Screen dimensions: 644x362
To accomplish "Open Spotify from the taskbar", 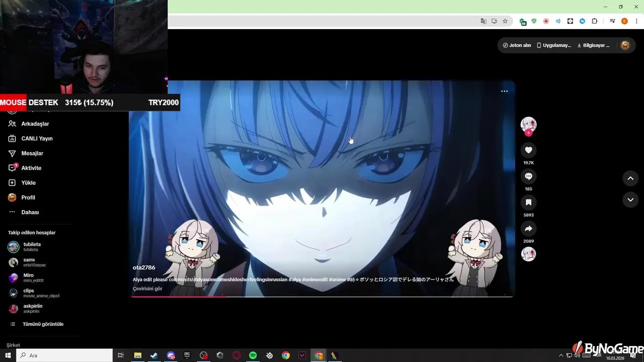I will point(253,355).
